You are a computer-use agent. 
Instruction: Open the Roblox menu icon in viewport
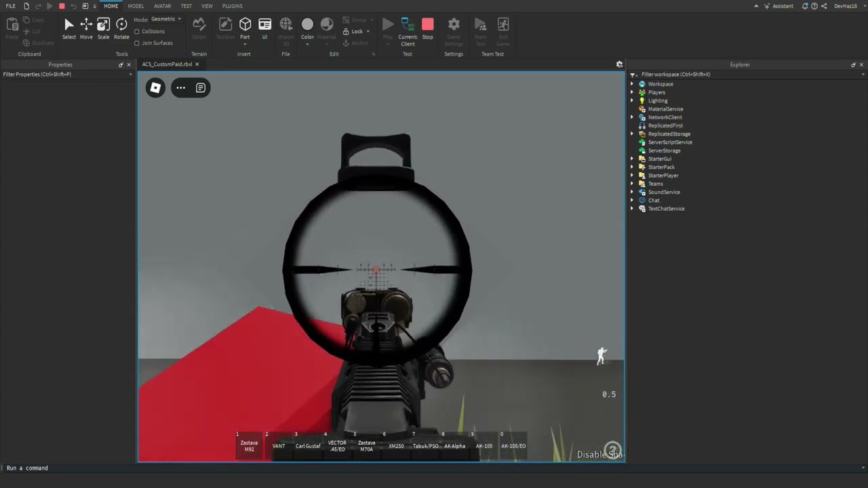(x=155, y=87)
